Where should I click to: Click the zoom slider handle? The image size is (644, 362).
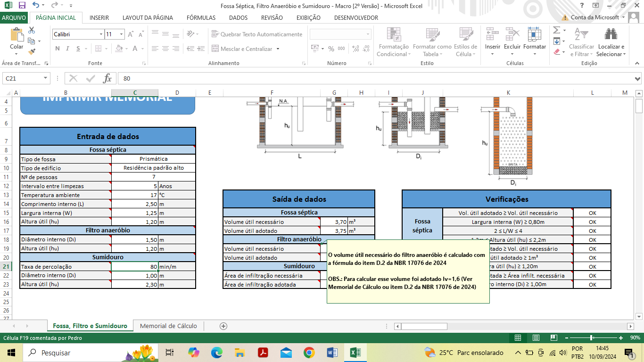[591, 337]
